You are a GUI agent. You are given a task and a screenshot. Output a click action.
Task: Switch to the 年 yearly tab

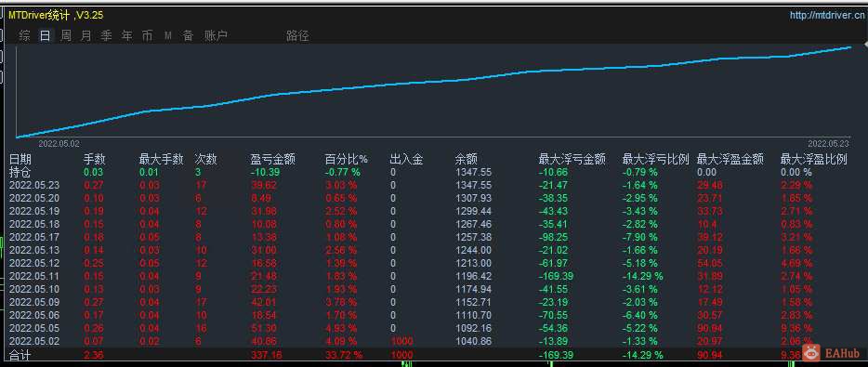click(x=126, y=36)
